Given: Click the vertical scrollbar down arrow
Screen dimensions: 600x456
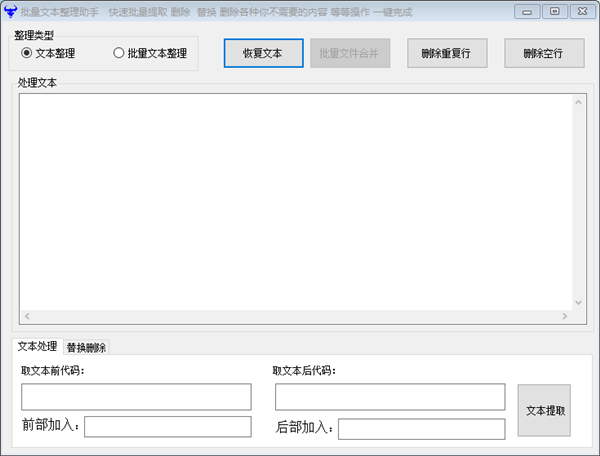Looking at the screenshot, I should [578, 302].
